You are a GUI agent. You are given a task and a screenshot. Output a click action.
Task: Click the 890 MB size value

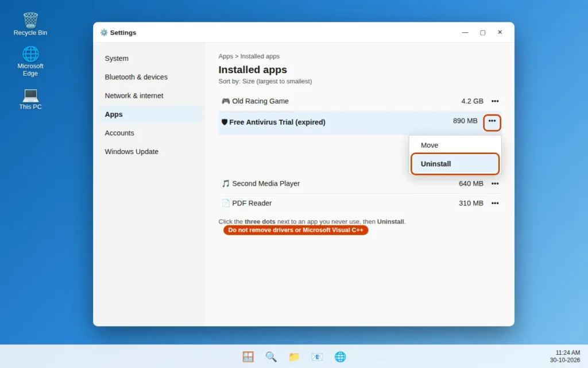coord(465,121)
